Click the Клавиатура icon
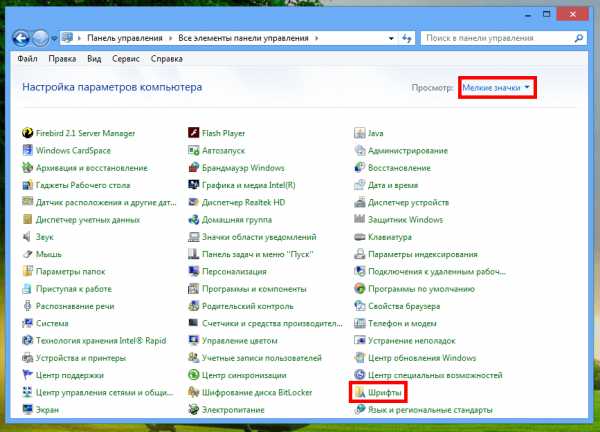The image size is (600, 432). coord(360,237)
